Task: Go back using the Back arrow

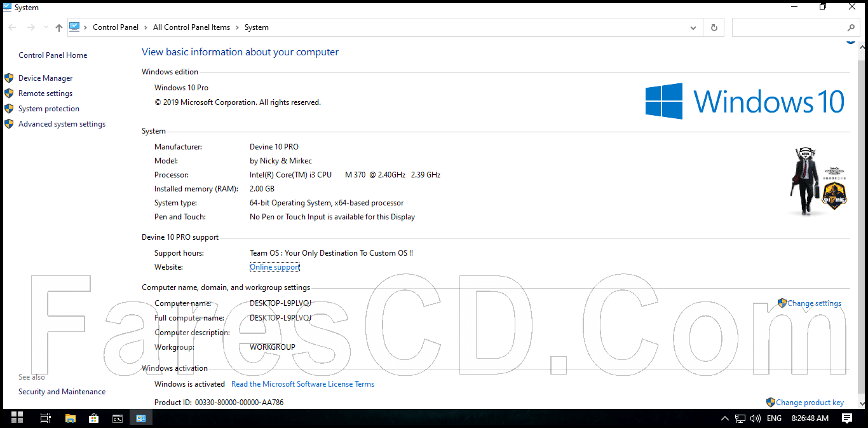Action: [x=13, y=27]
